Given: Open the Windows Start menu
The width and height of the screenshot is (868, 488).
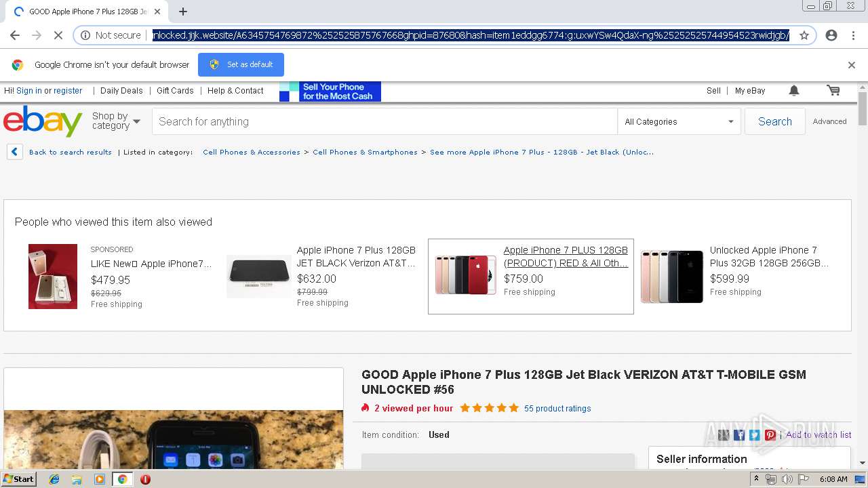Looking at the screenshot, I should 19,479.
